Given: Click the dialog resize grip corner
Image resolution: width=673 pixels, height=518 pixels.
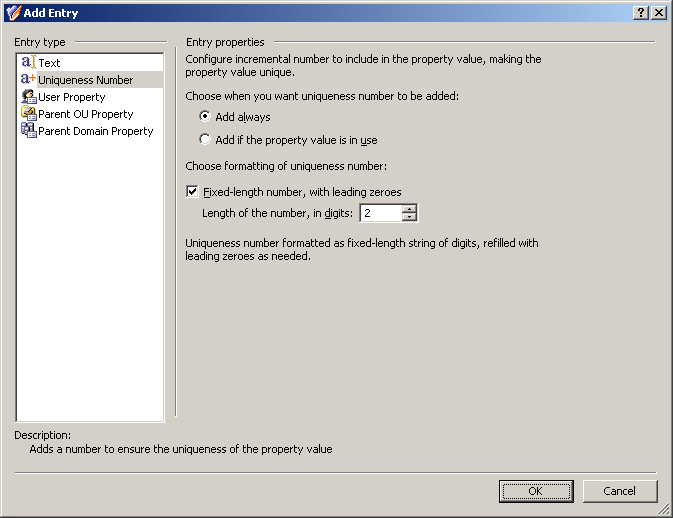Looking at the screenshot, I should click(664, 509).
